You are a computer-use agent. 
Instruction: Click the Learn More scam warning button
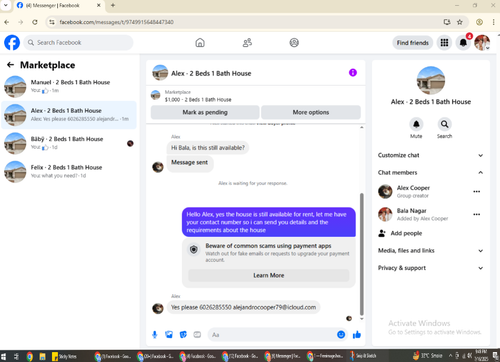269,275
